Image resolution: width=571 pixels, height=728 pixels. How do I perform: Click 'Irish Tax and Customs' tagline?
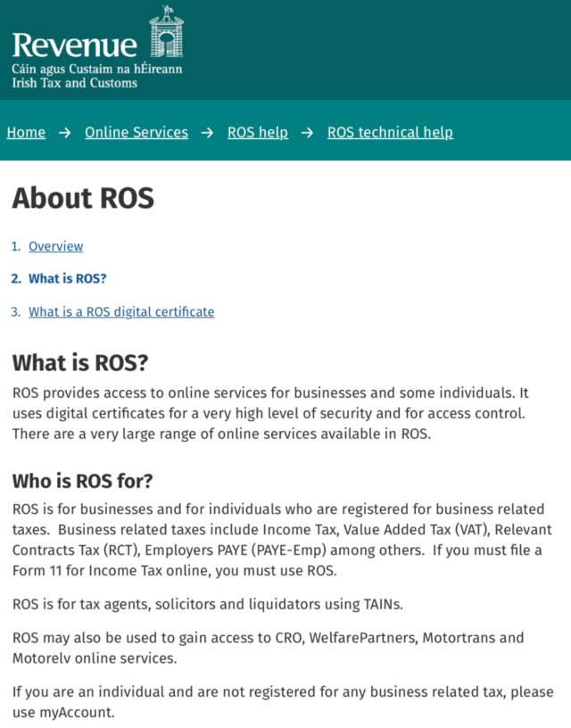click(x=75, y=83)
